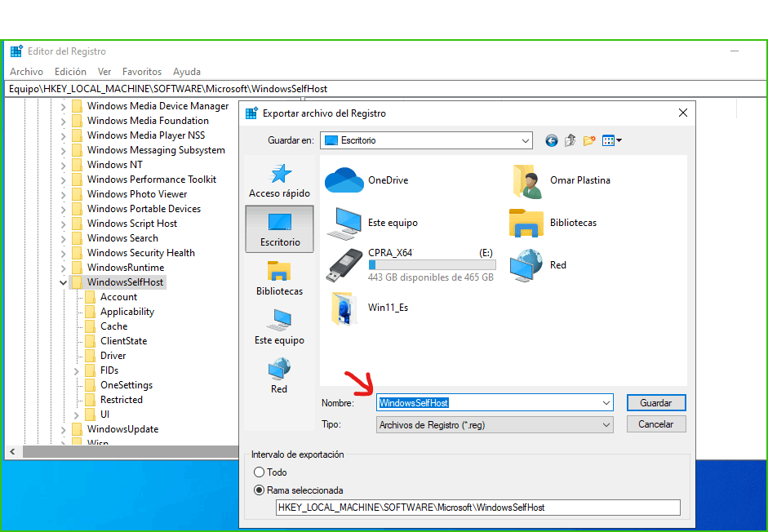Click the Guardar button
Viewport: 768px width, 532px height.
coord(656,403)
